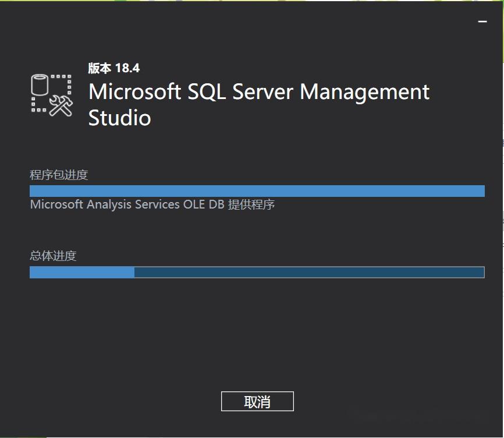Click the package progress bar
Image resolution: width=504 pixels, height=438 pixels.
pyautogui.click(x=257, y=190)
